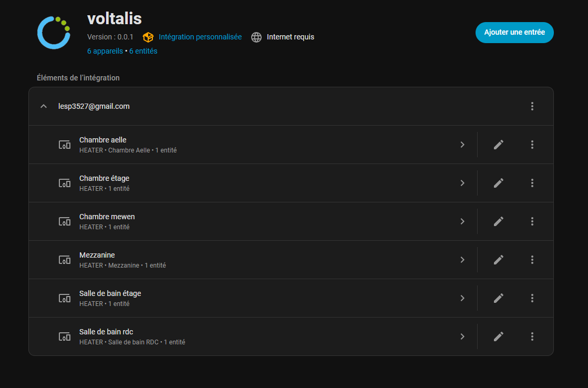This screenshot has width=588, height=388.
Task: Open the 6 appareils link
Action: point(105,51)
